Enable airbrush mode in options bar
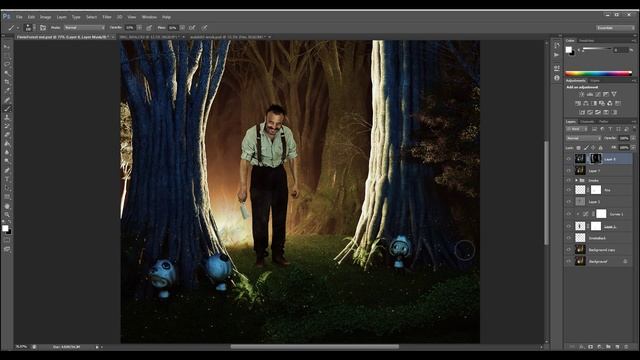Image resolution: width=640 pixels, height=360 pixels. point(192,27)
